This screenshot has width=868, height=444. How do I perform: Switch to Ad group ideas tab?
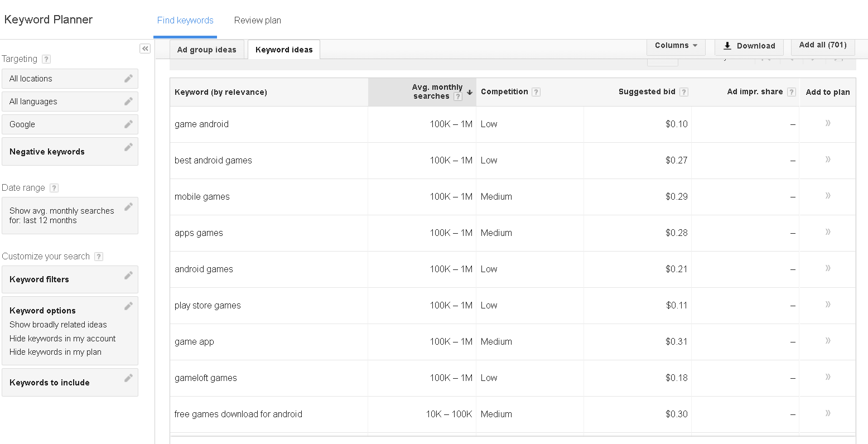[x=206, y=50]
